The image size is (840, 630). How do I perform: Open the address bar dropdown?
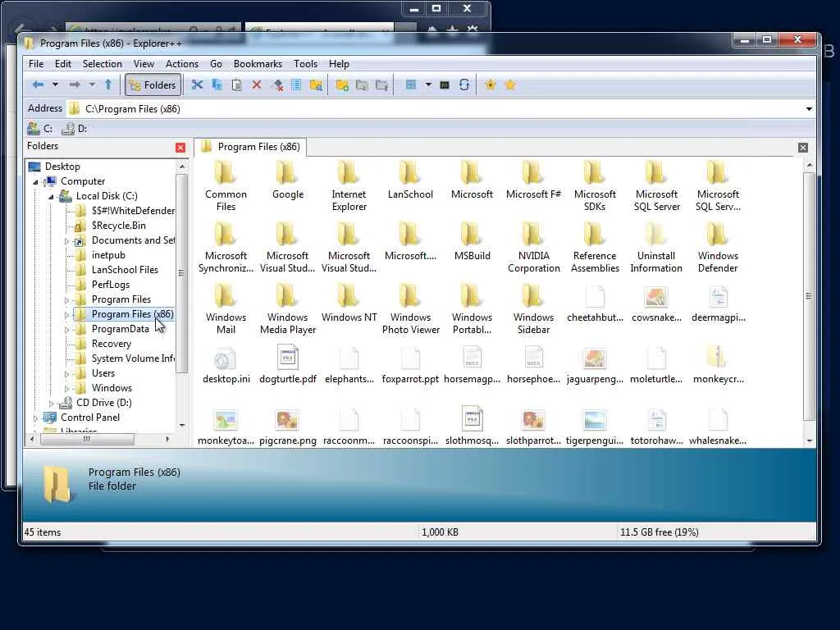(x=809, y=109)
